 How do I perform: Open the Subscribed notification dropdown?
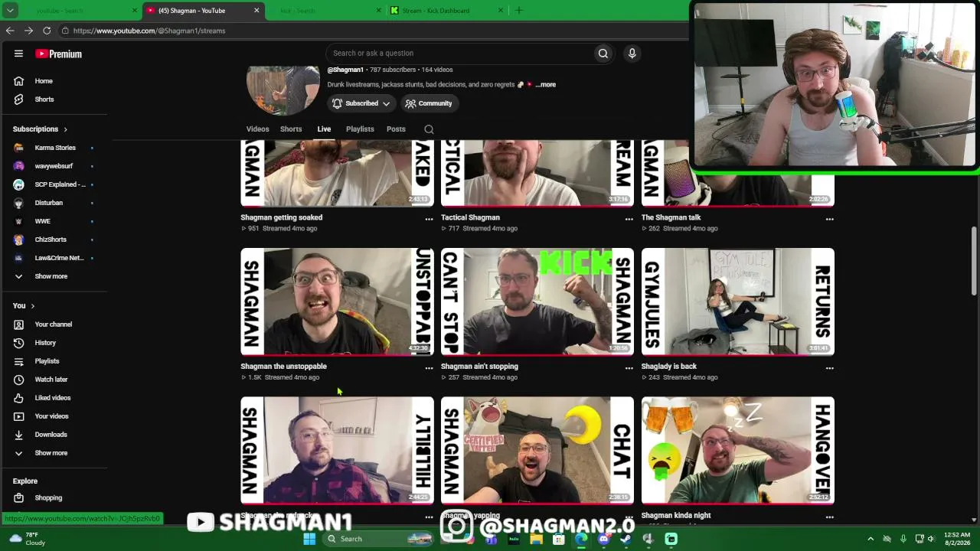click(361, 103)
